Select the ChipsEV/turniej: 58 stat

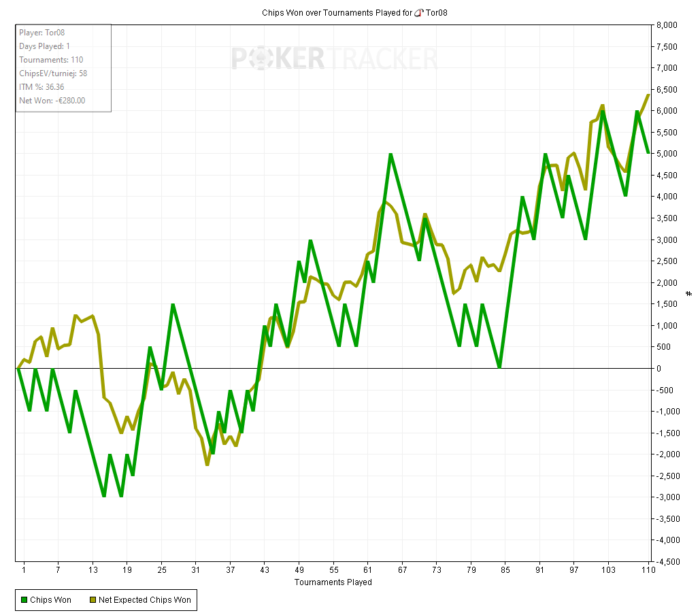point(53,73)
